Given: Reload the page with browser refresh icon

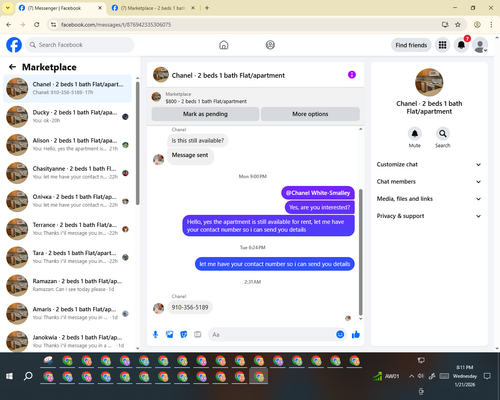Looking at the screenshot, I should coord(37,24).
